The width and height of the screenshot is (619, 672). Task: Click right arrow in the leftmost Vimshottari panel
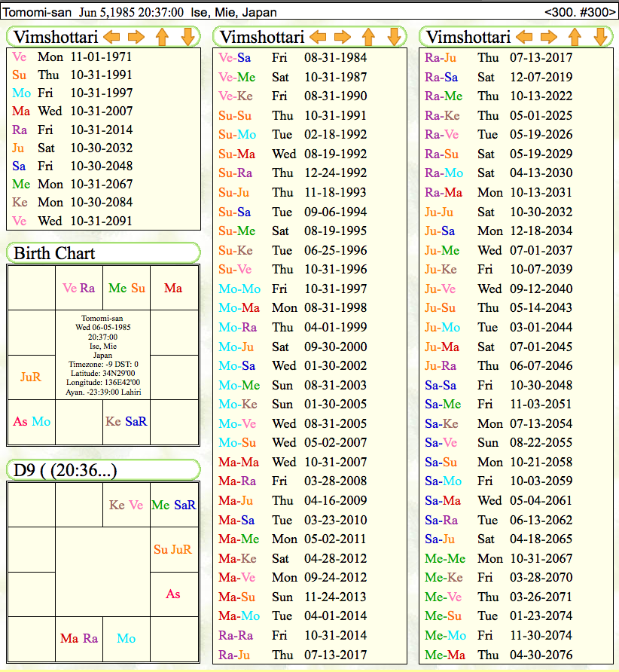coord(136,37)
